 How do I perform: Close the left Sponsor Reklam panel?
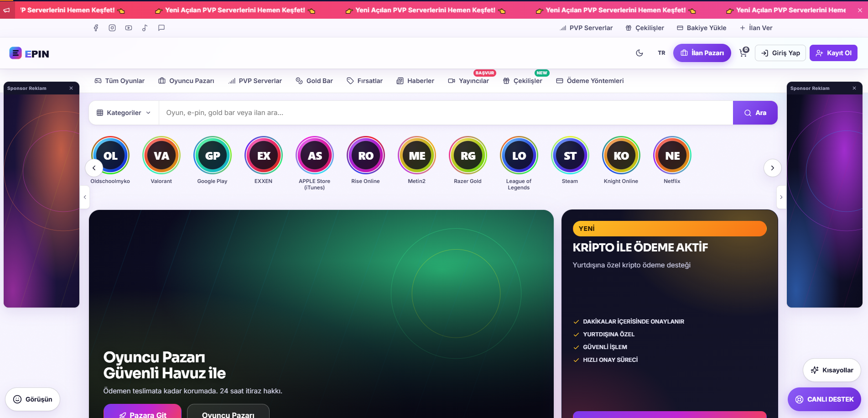pos(71,88)
